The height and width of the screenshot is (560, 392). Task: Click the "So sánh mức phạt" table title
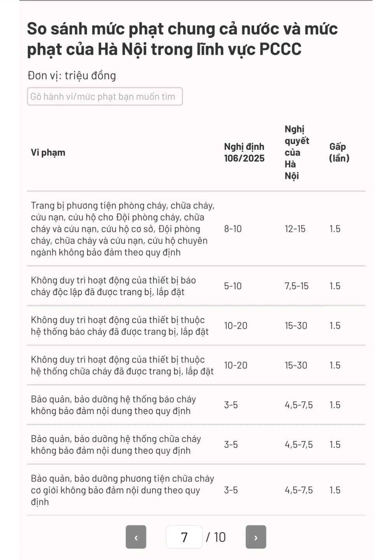pyautogui.click(x=182, y=39)
